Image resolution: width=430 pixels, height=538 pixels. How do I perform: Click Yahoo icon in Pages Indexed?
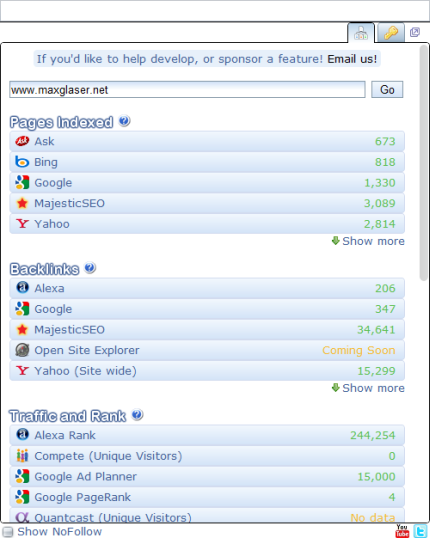coord(22,224)
